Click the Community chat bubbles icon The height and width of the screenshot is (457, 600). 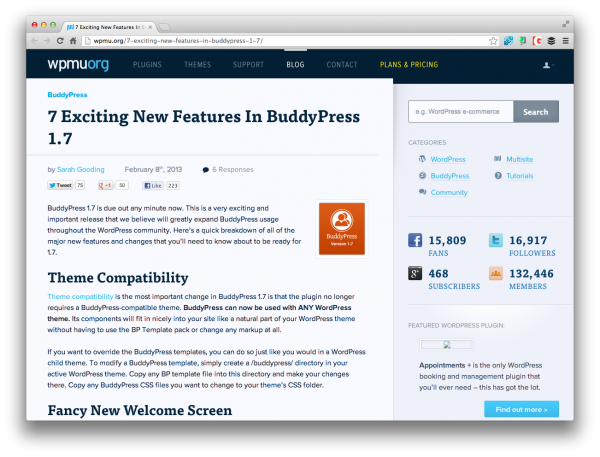422,192
